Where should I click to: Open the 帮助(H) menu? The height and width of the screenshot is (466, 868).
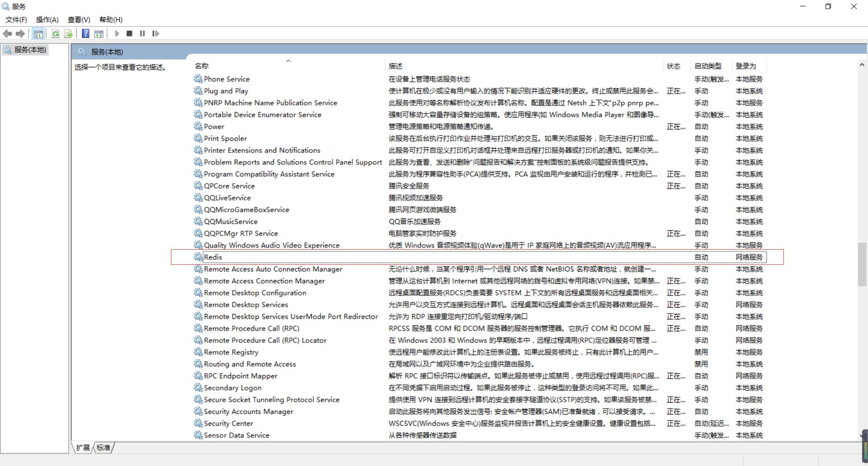click(111, 19)
